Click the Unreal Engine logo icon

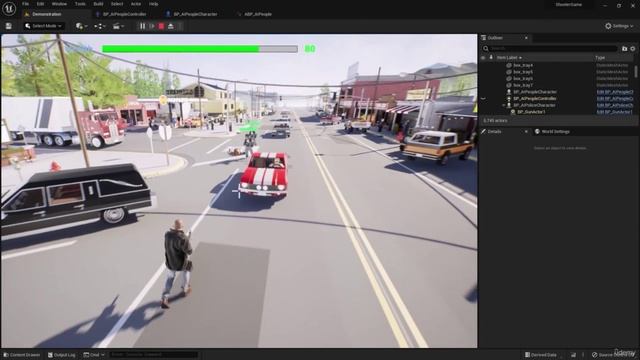point(9,8)
